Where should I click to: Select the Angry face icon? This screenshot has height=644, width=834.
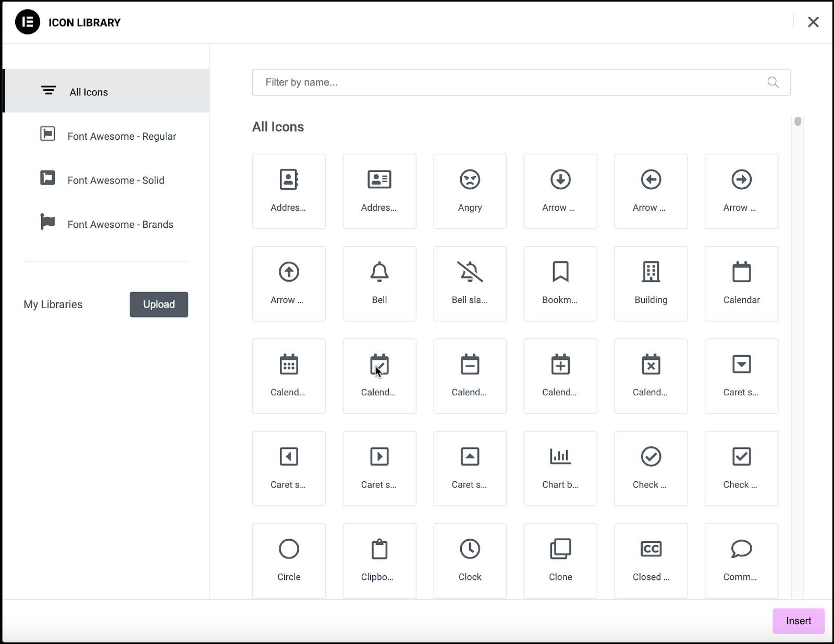tap(470, 191)
